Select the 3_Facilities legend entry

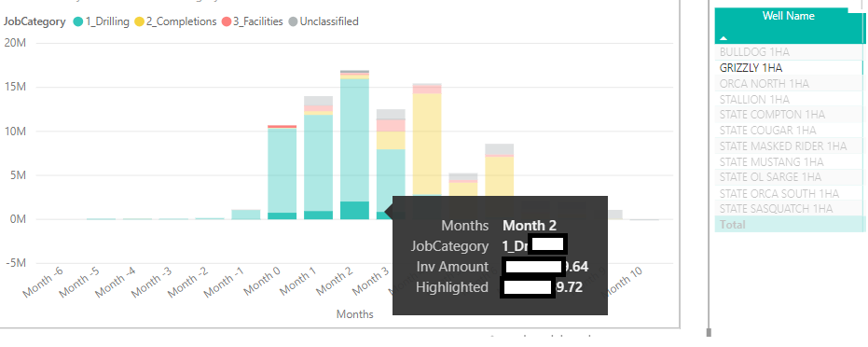(252, 21)
